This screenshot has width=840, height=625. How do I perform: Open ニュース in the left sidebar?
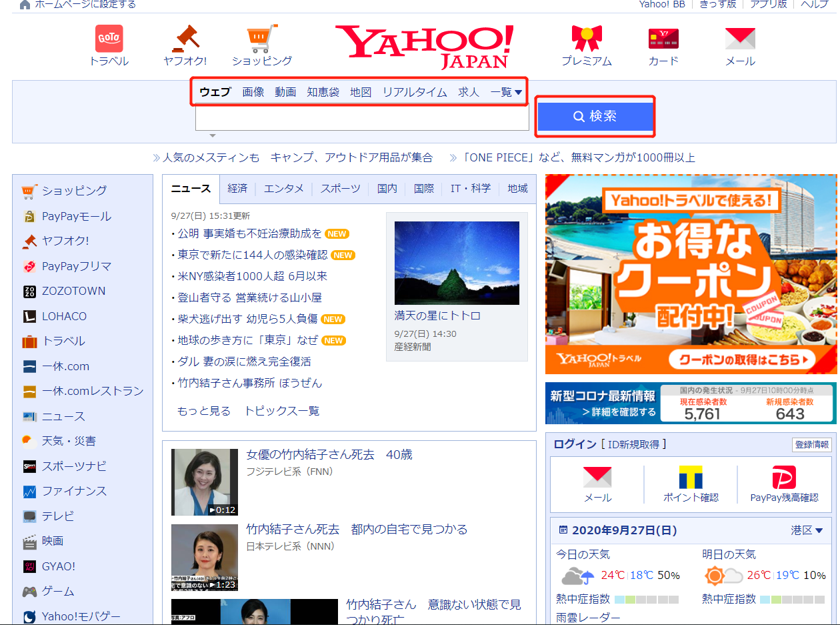tap(63, 416)
